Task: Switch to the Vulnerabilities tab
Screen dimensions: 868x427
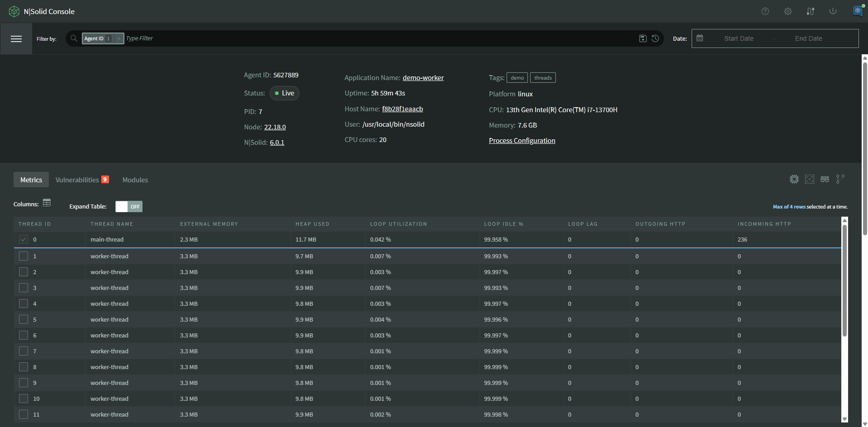Action: pyautogui.click(x=77, y=180)
